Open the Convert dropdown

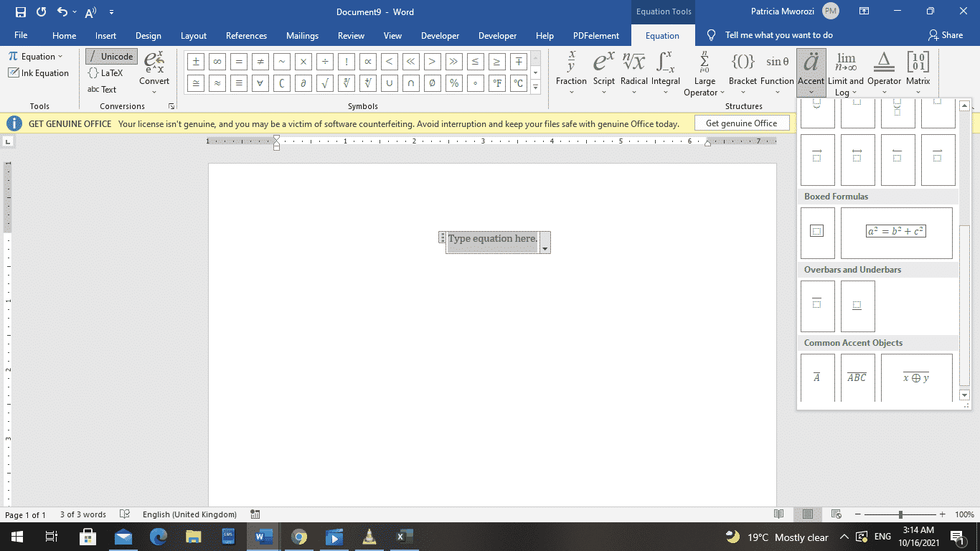tap(154, 72)
